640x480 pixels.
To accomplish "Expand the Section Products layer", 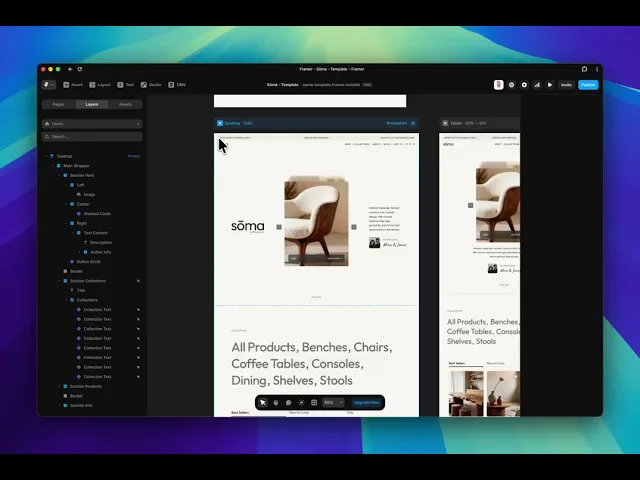I will (59, 387).
